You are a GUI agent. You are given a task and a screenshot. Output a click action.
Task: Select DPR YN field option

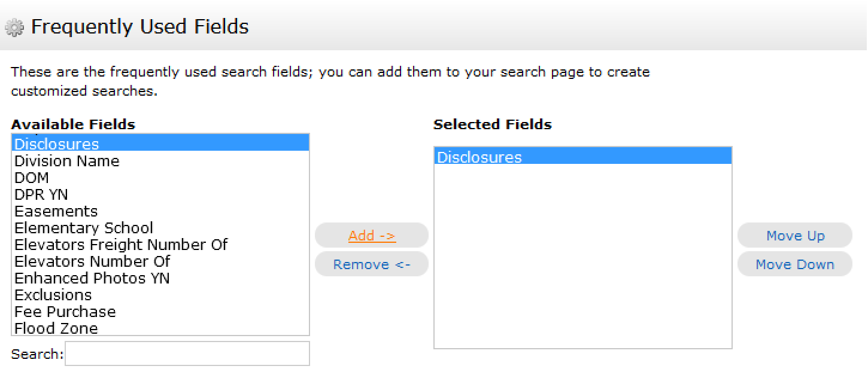pos(160,194)
